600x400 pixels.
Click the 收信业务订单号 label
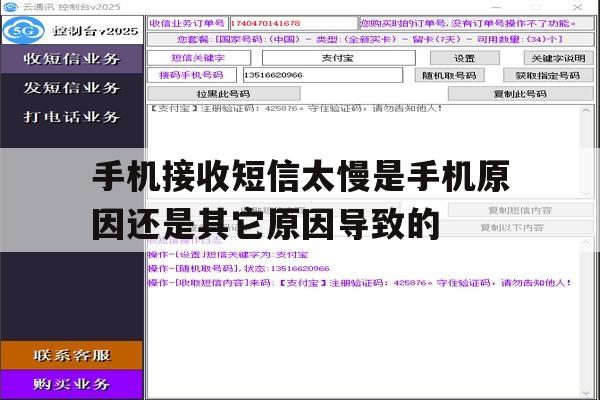187,23
